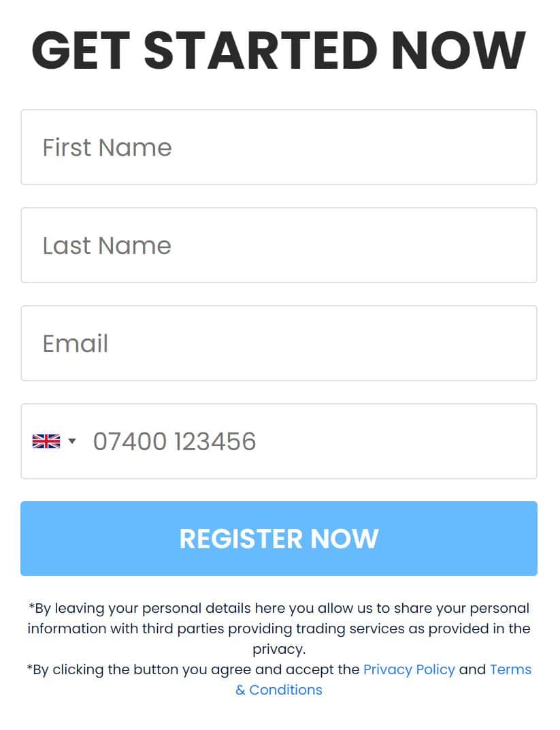Screen dimensions: 560x730
Task: Click the UK flag icon
Action: (46, 441)
